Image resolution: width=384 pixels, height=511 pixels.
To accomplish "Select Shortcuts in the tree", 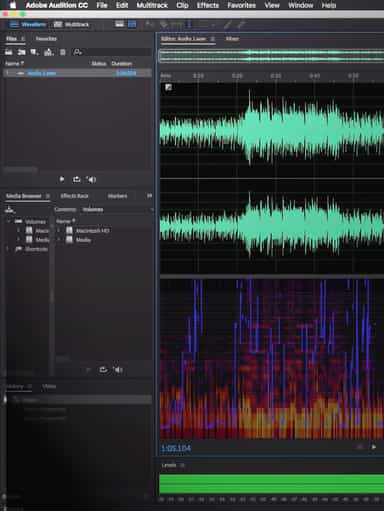I will point(36,249).
